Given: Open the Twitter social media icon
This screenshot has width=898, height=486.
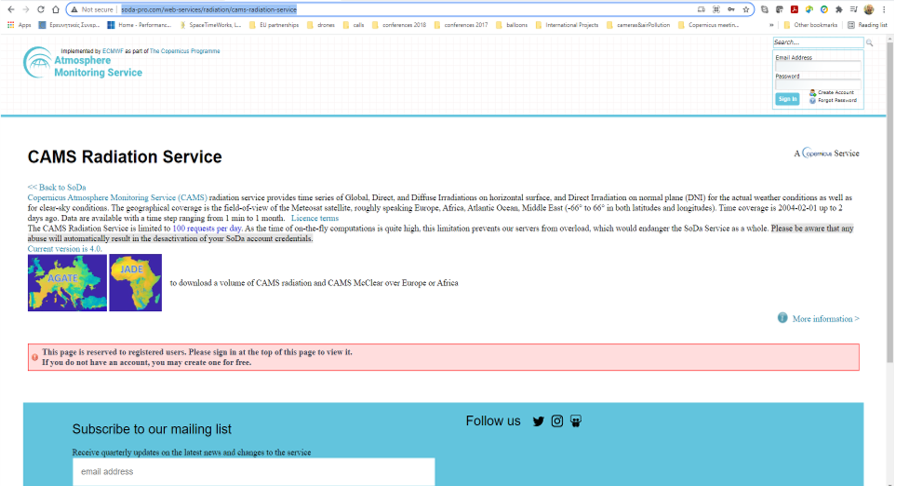Looking at the screenshot, I should [x=538, y=421].
